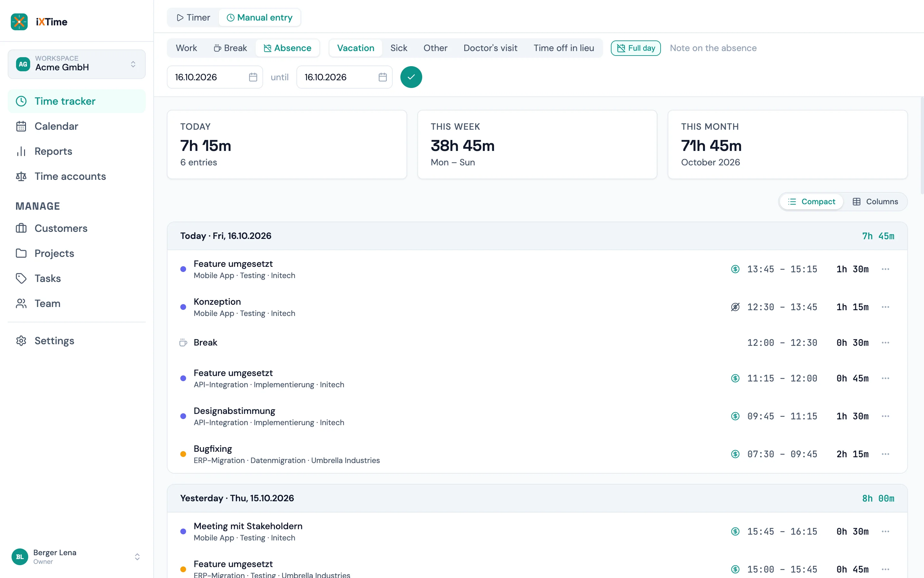This screenshot has width=924, height=578.
Task: Open Projects management page
Action: [x=77, y=253]
